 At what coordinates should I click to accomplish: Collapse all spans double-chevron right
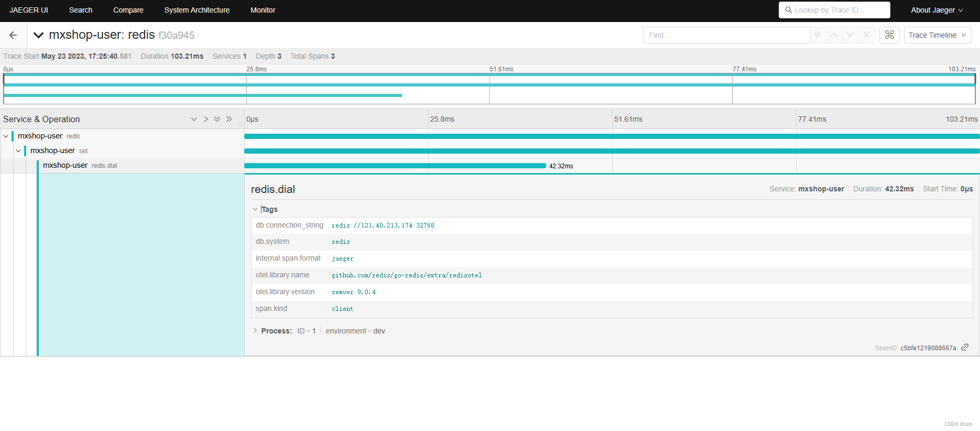click(x=229, y=119)
